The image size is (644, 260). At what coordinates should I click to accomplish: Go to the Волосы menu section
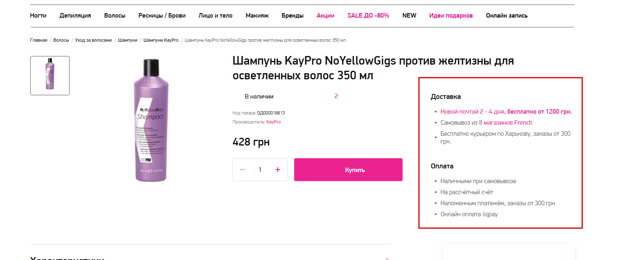pos(115,16)
